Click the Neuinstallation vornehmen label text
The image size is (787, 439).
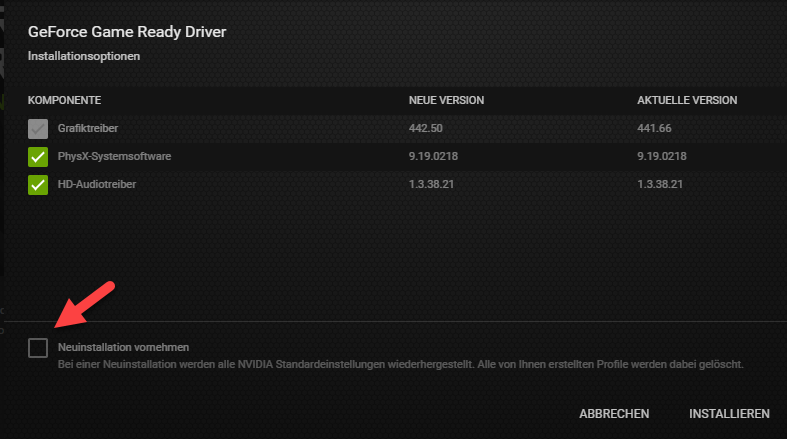point(123,347)
